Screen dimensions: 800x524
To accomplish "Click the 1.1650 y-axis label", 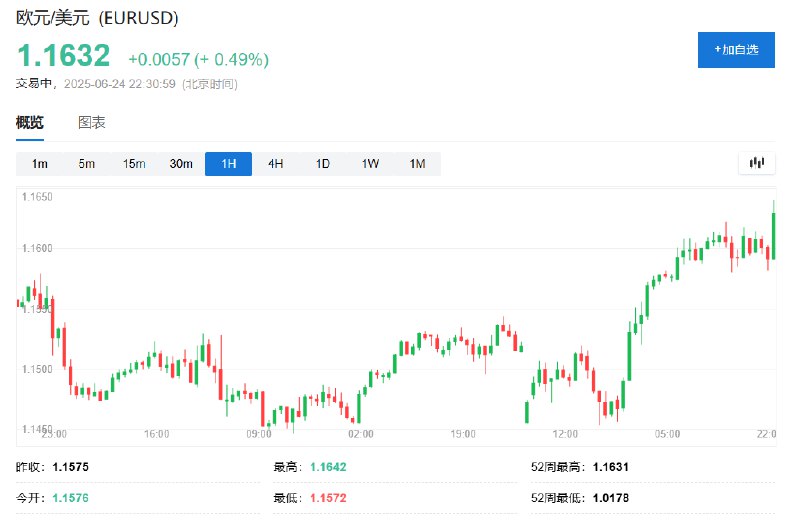I will (x=37, y=197).
